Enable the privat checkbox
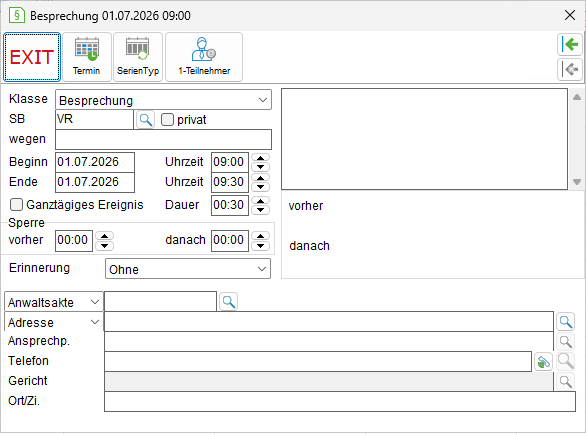 [167, 120]
